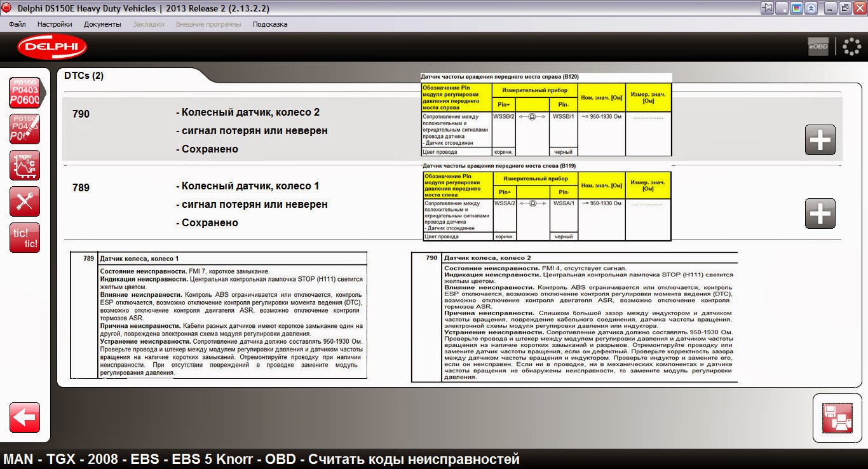Open the Внешние программы menu
The width and height of the screenshot is (868, 469).
pos(208,24)
